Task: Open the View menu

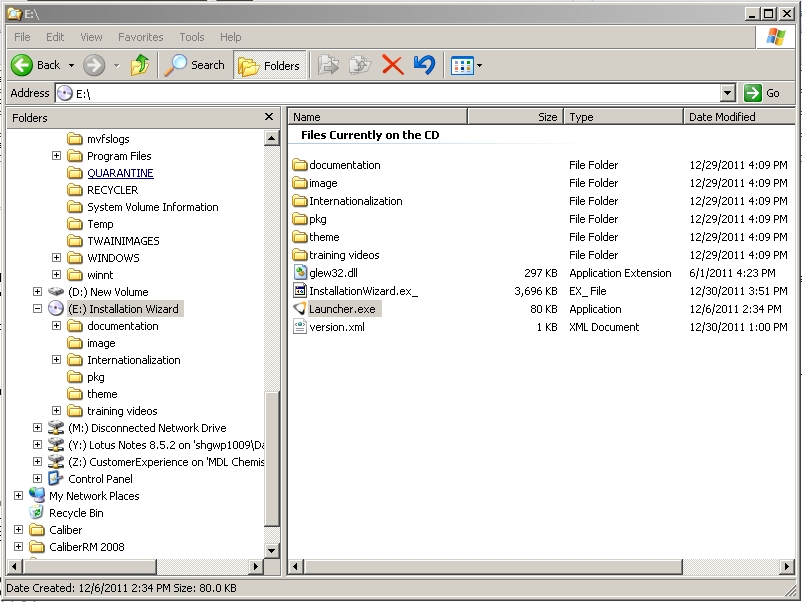Action: (x=91, y=37)
